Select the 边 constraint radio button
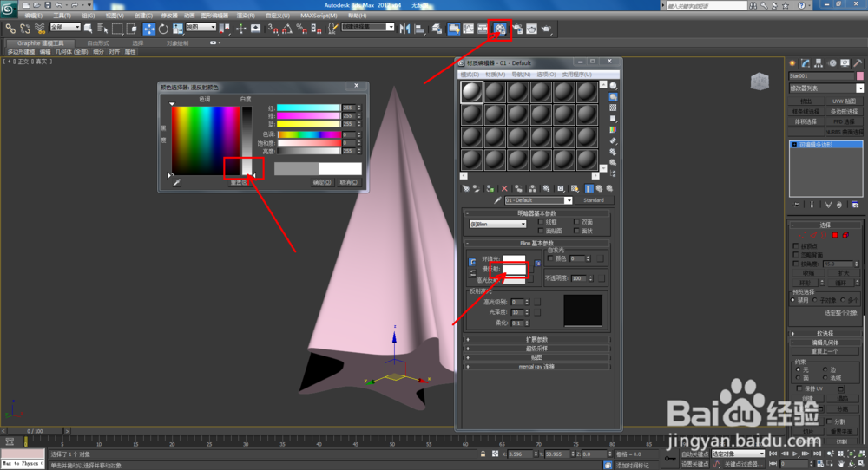 pyautogui.click(x=825, y=369)
